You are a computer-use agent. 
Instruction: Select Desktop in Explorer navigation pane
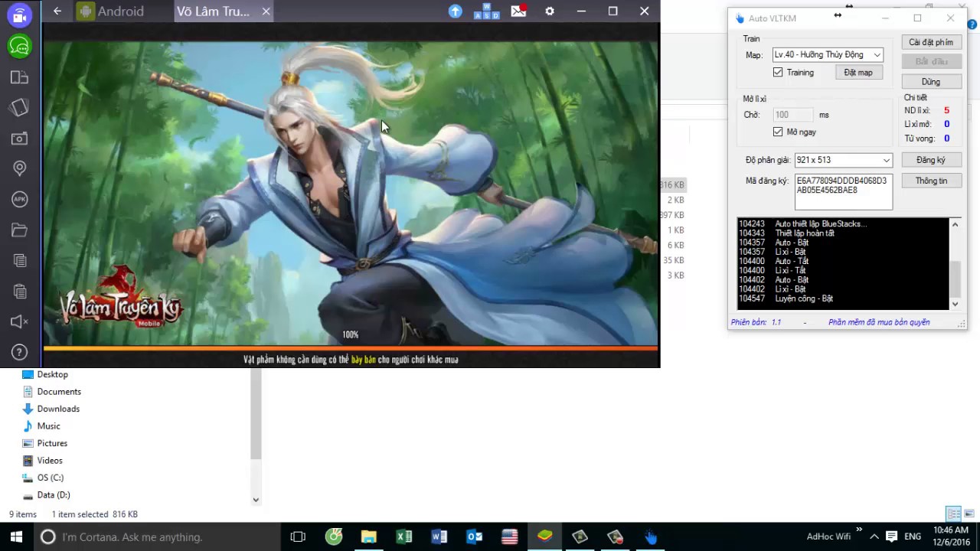pos(53,374)
